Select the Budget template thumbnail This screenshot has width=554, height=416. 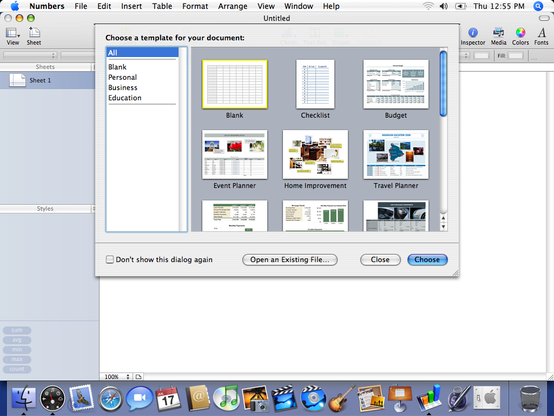point(396,84)
